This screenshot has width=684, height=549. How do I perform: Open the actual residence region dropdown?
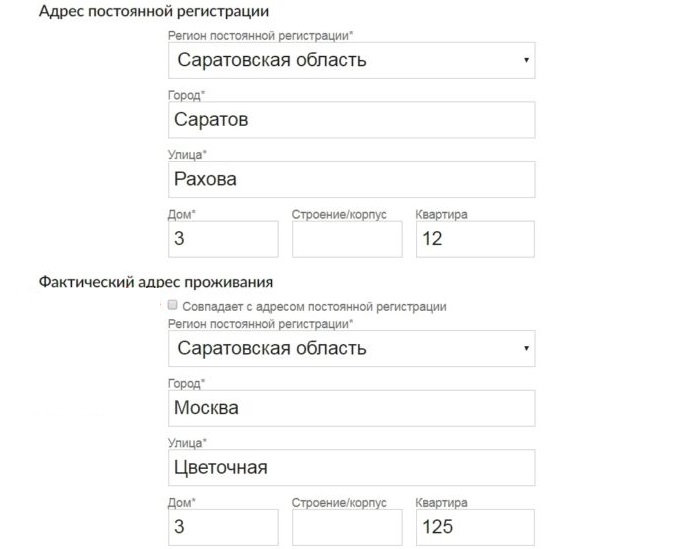click(352, 348)
